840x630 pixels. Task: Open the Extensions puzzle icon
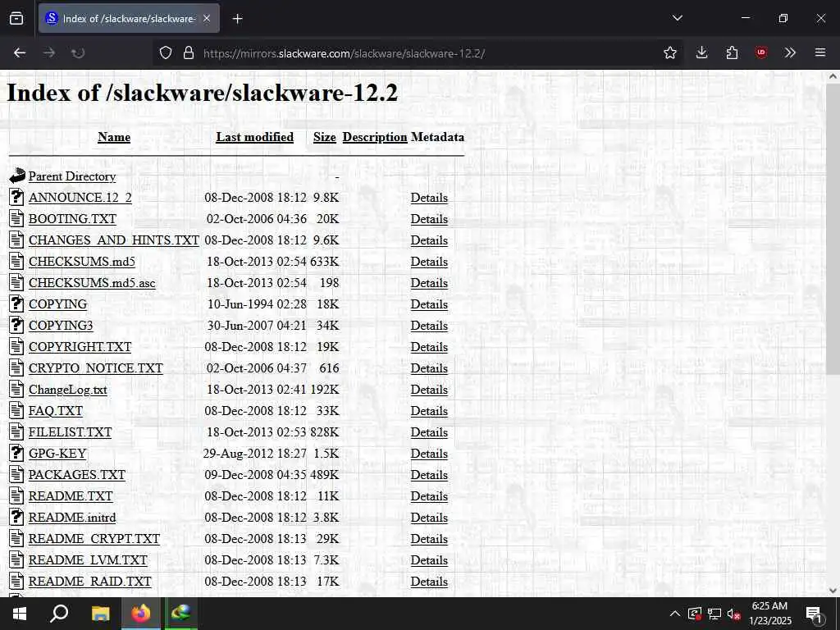coord(732,52)
